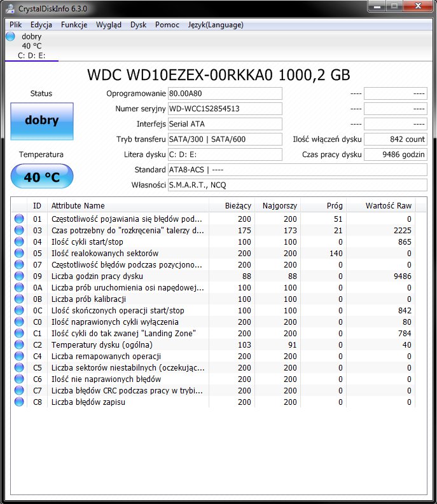Open the Pomoc menu
Screen dimensions: 437x504
(167, 25)
